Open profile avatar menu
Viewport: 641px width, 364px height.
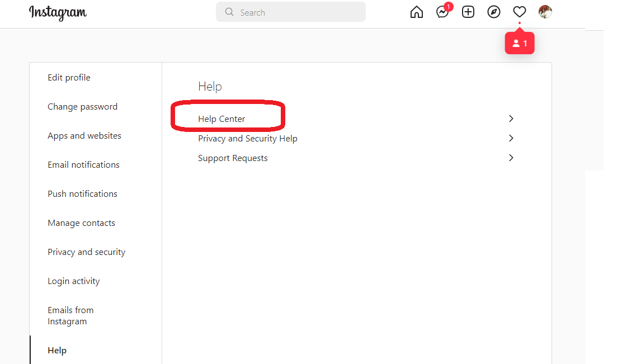point(545,12)
